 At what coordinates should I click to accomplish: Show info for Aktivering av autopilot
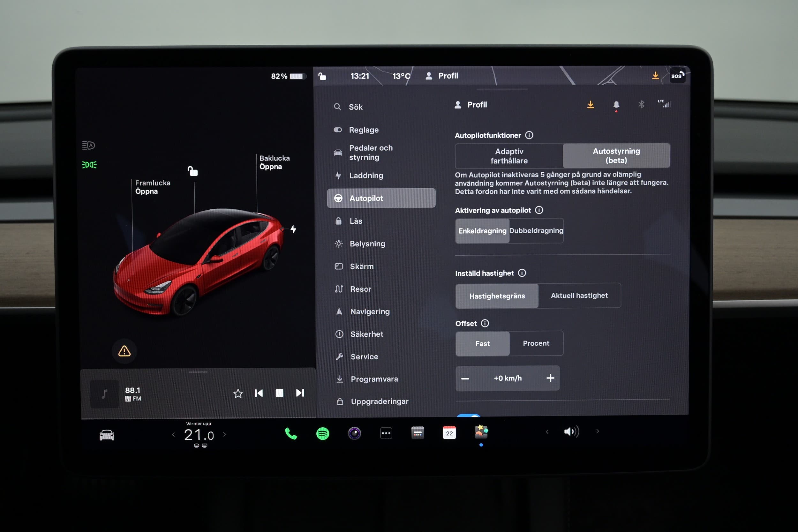539,210
